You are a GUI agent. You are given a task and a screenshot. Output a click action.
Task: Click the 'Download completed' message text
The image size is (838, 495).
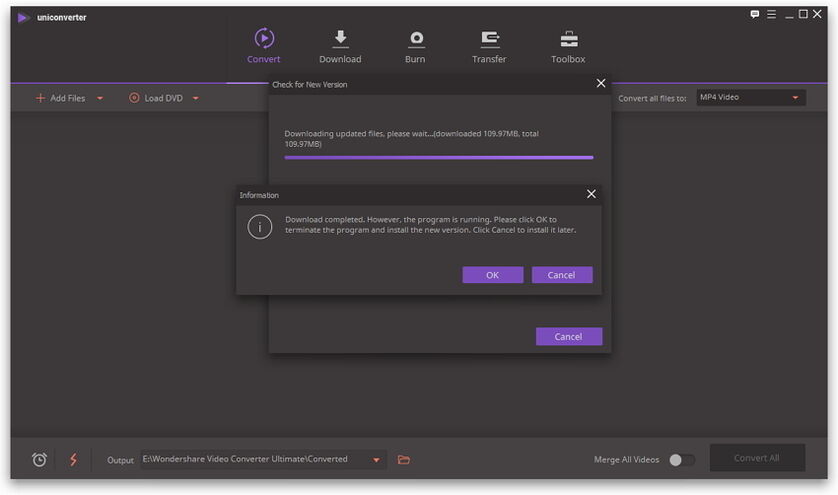pyautogui.click(x=430, y=225)
